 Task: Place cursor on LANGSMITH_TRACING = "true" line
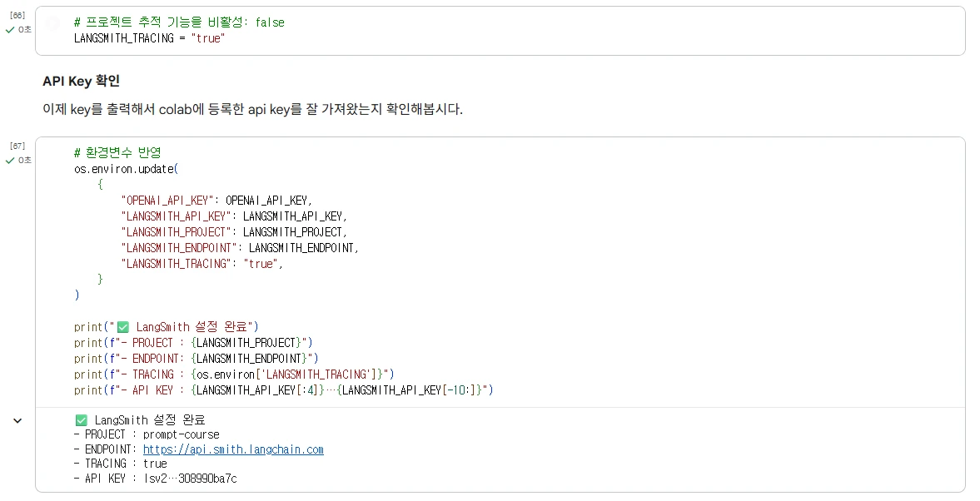coord(150,38)
